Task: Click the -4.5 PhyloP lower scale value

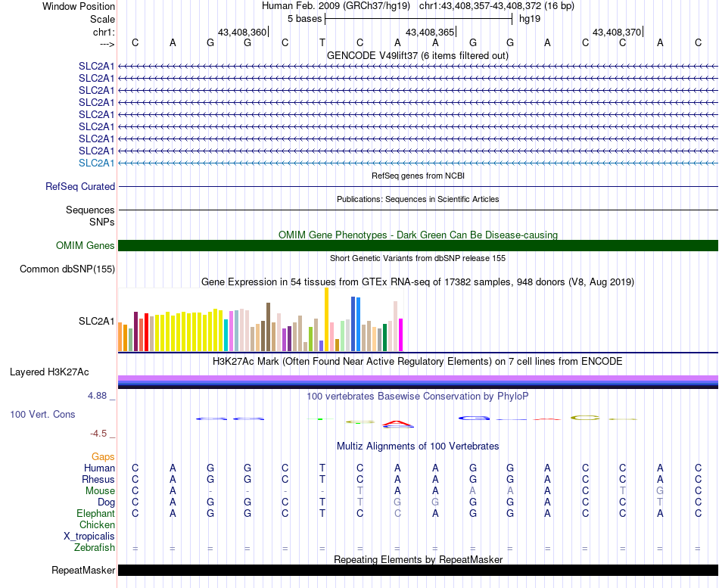Action: [x=98, y=434]
